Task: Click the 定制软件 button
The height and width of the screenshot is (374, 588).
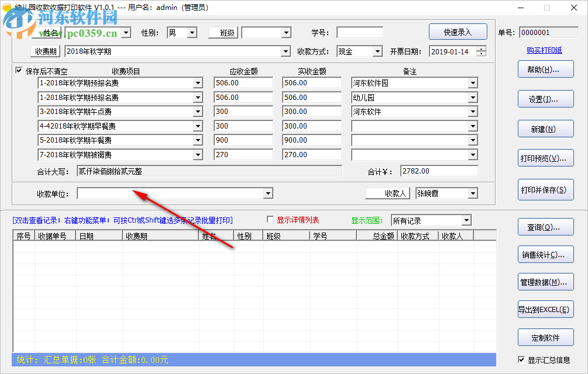Action: 546,338
